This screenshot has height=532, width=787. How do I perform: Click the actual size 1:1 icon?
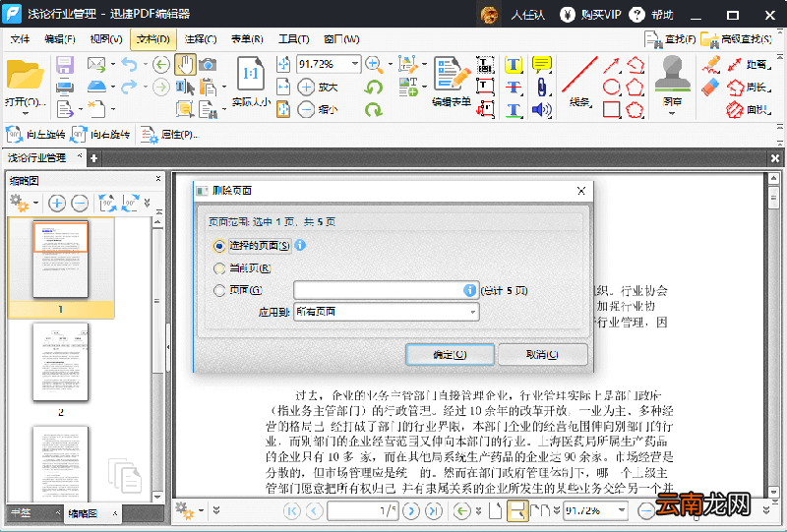[251, 76]
